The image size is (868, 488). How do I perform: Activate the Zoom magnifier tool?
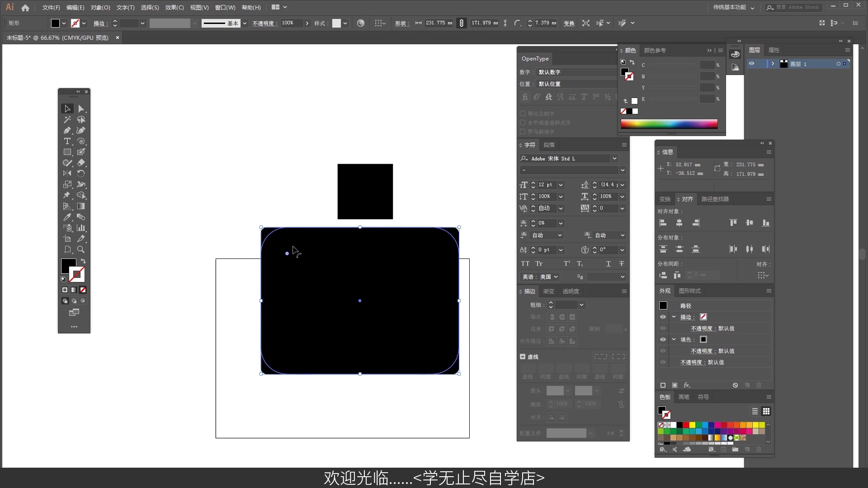(81, 249)
